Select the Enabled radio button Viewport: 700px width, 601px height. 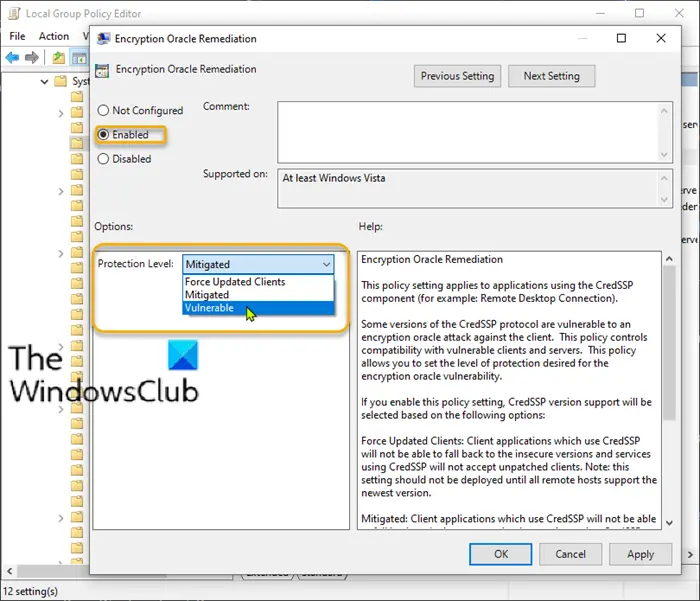[x=103, y=134]
